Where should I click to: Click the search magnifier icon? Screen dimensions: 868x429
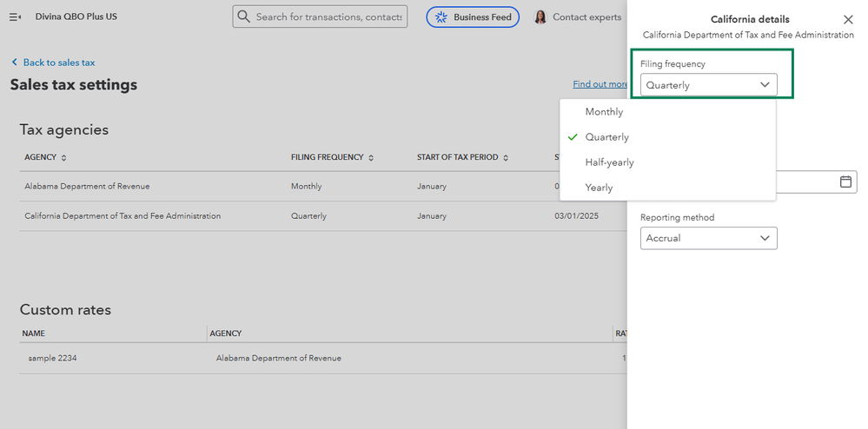(x=244, y=16)
